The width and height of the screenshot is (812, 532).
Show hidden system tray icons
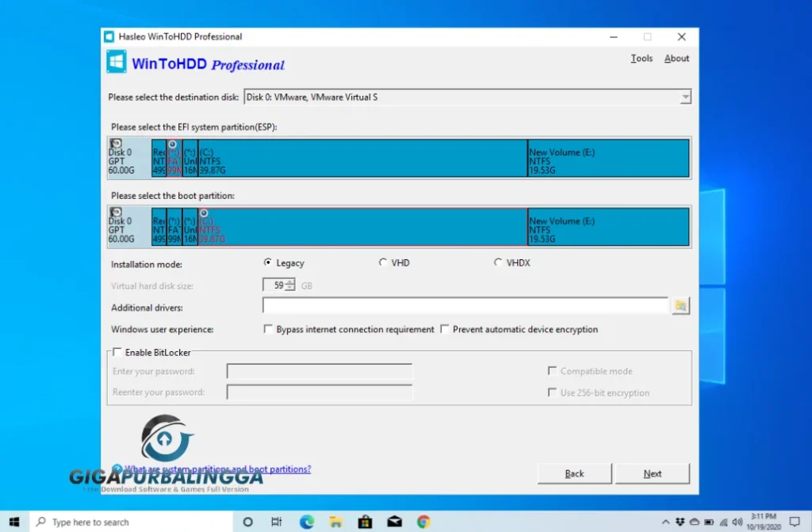pyautogui.click(x=665, y=522)
